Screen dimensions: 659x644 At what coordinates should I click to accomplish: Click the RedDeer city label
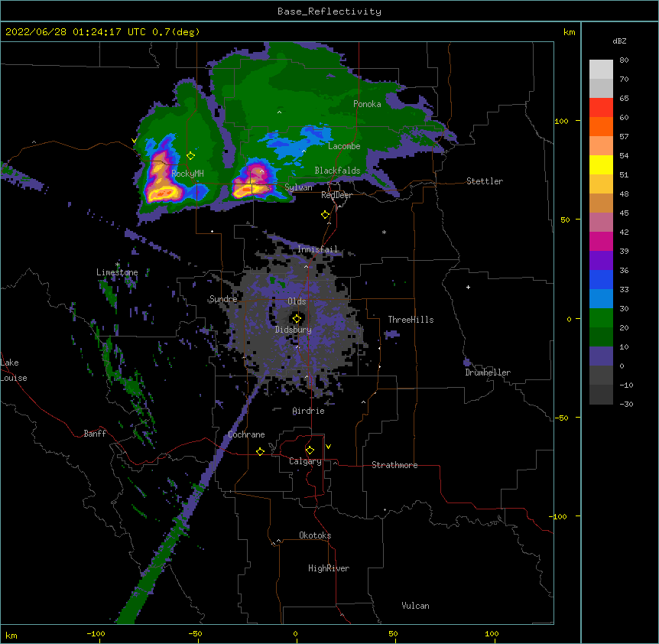click(336, 195)
